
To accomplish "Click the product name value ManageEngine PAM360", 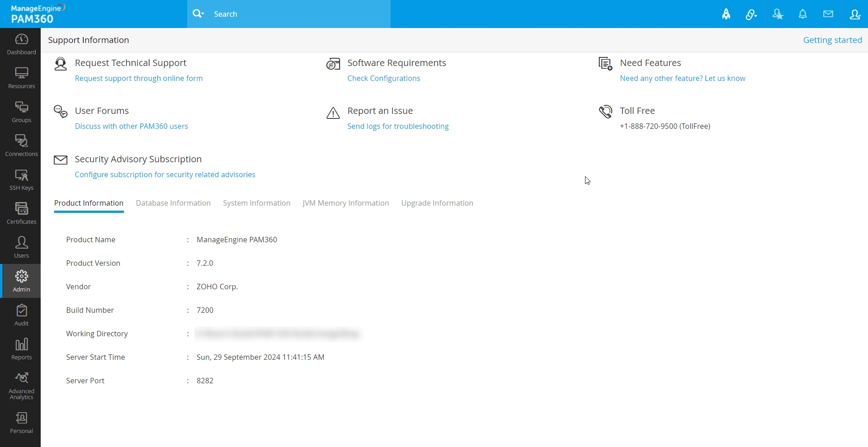I will point(237,240).
